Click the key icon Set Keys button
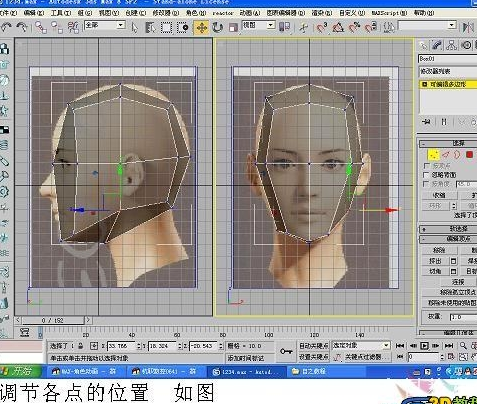The image size is (477, 404). (x=286, y=351)
